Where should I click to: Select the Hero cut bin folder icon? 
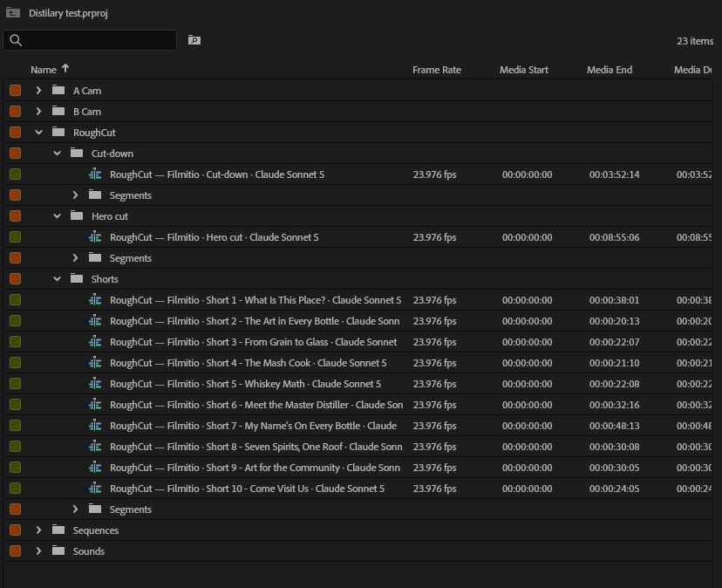77,215
